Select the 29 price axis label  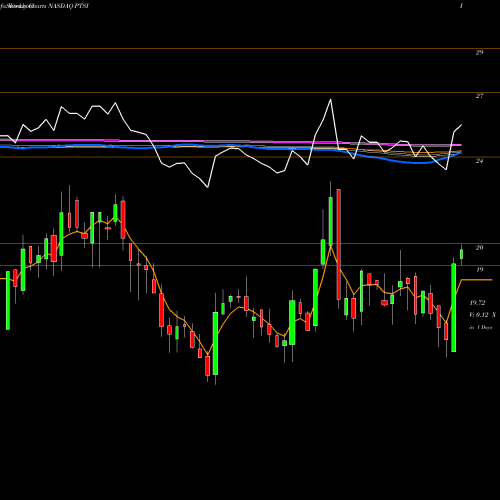479,52
